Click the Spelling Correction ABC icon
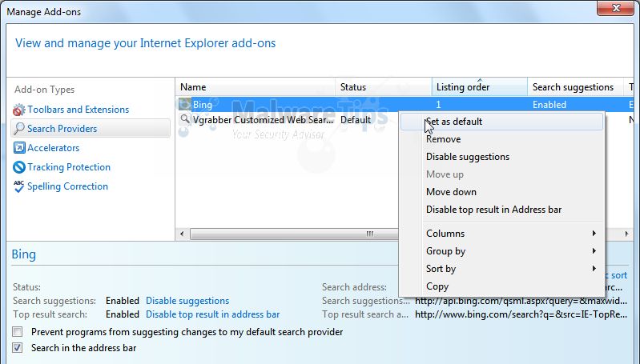The width and height of the screenshot is (640, 364). 18,186
